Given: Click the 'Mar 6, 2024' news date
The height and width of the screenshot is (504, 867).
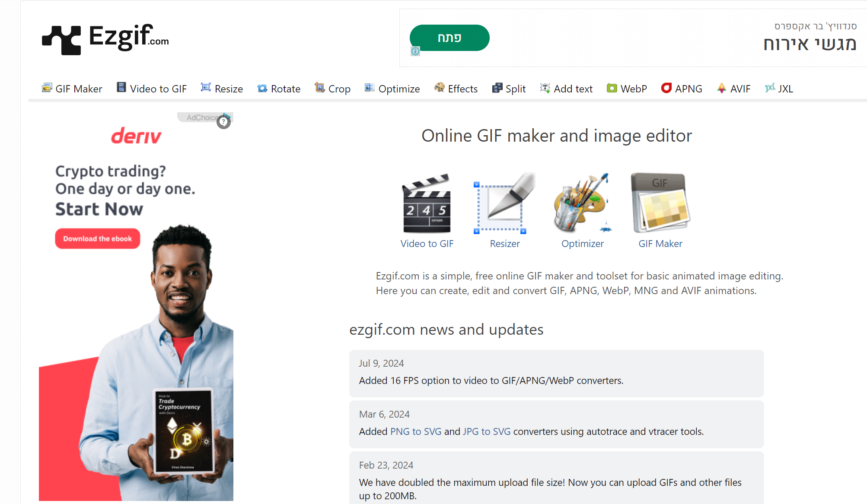Looking at the screenshot, I should 384,414.
